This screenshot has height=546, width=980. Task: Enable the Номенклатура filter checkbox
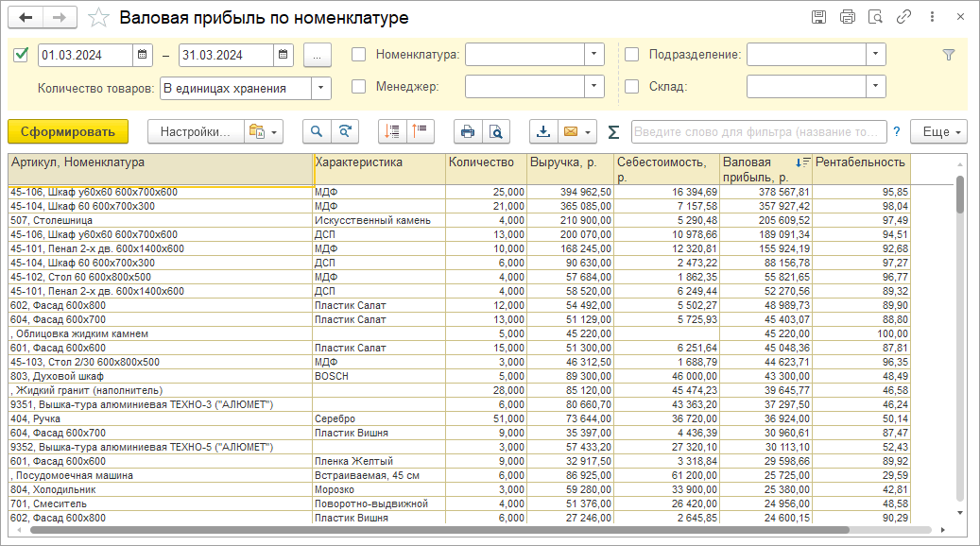tap(359, 55)
